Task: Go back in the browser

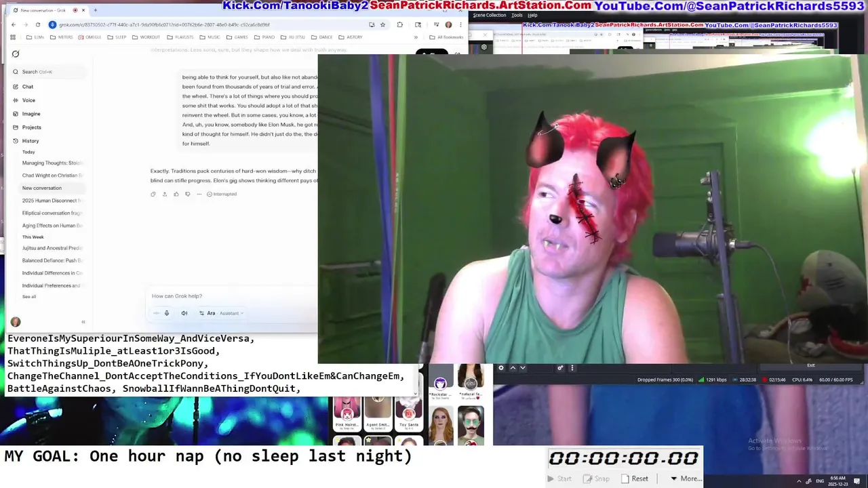Action: click(x=14, y=25)
